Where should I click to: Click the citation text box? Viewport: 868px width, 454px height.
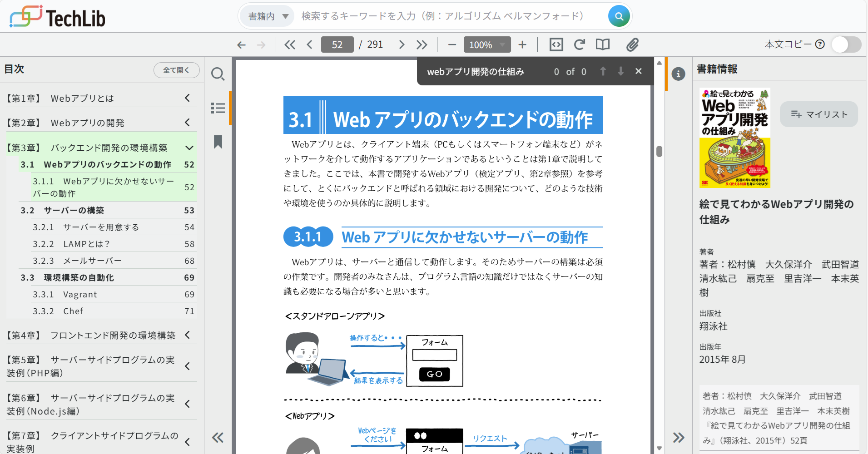click(779, 418)
